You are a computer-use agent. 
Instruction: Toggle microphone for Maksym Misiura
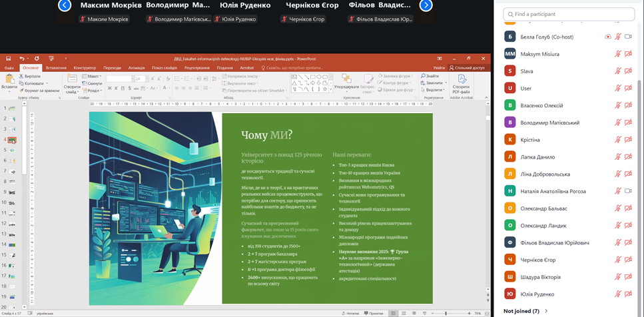(617, 53)
